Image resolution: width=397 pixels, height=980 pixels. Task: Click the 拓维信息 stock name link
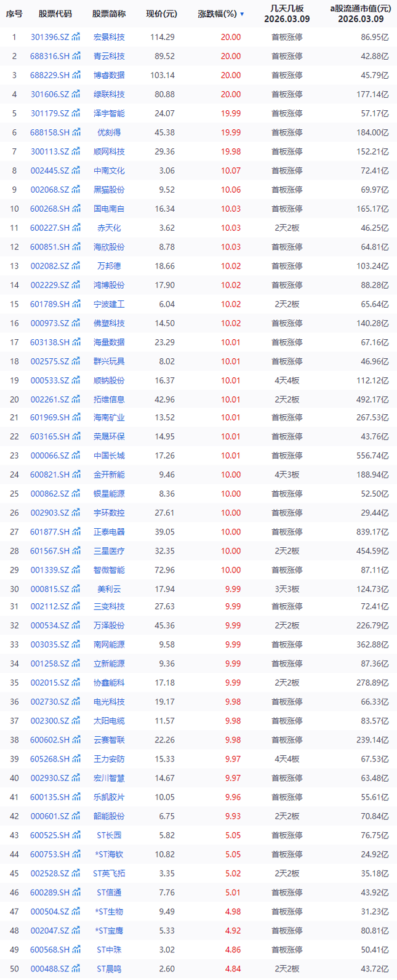pos(108,400)
